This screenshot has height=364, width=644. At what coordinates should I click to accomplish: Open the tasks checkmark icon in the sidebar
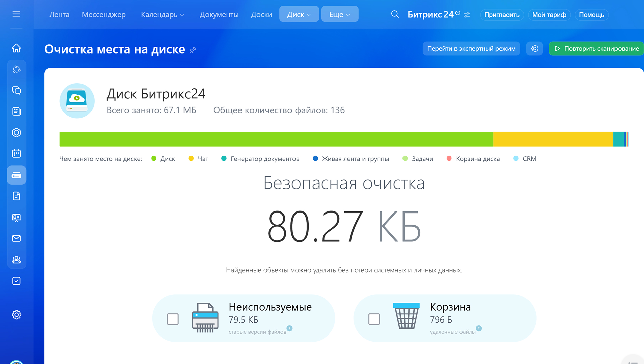click(x=16, y=281)
